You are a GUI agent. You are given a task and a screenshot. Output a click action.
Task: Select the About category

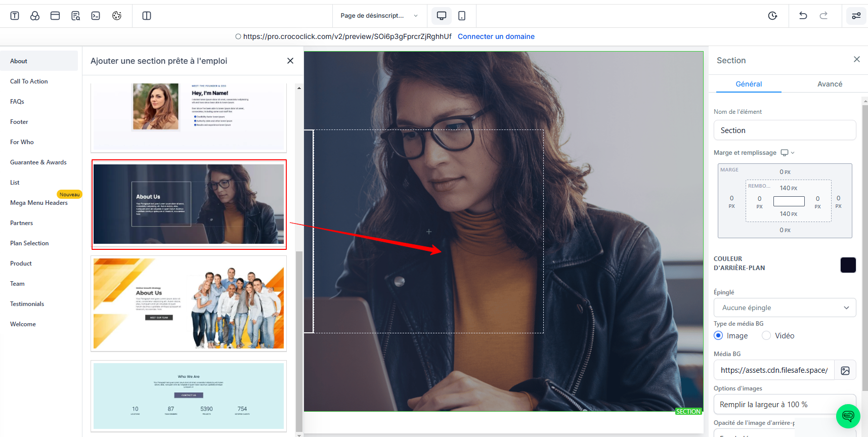(x=39, y=61)
